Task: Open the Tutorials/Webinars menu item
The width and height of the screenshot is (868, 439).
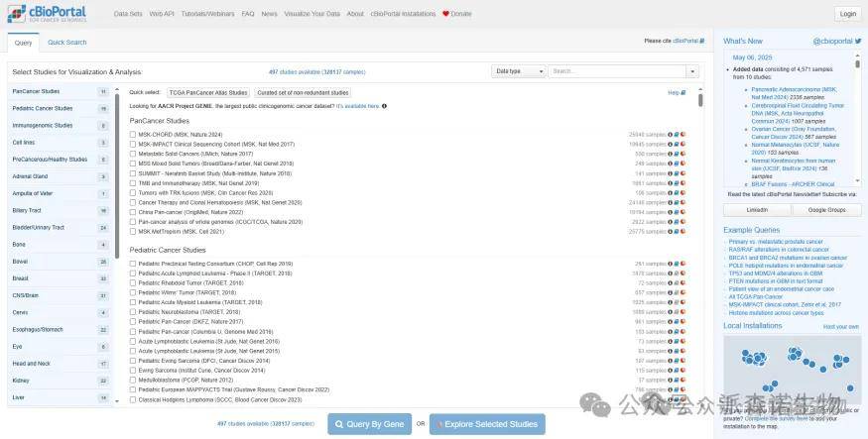Action: pos(205,14)
